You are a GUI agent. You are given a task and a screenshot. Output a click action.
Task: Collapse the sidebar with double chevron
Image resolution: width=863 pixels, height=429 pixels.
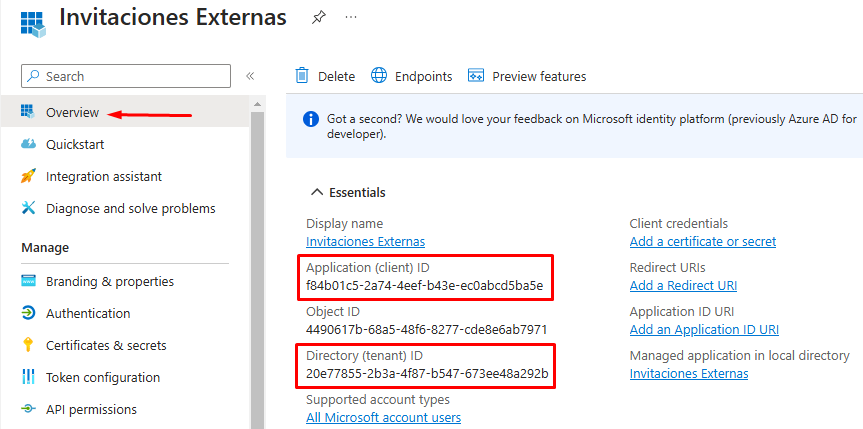pyautogui.click(x=250, y=76)
